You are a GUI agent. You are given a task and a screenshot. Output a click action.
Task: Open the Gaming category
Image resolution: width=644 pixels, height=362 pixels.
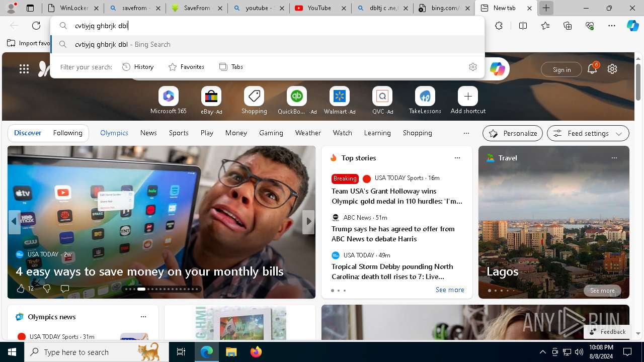coord(271,133)
